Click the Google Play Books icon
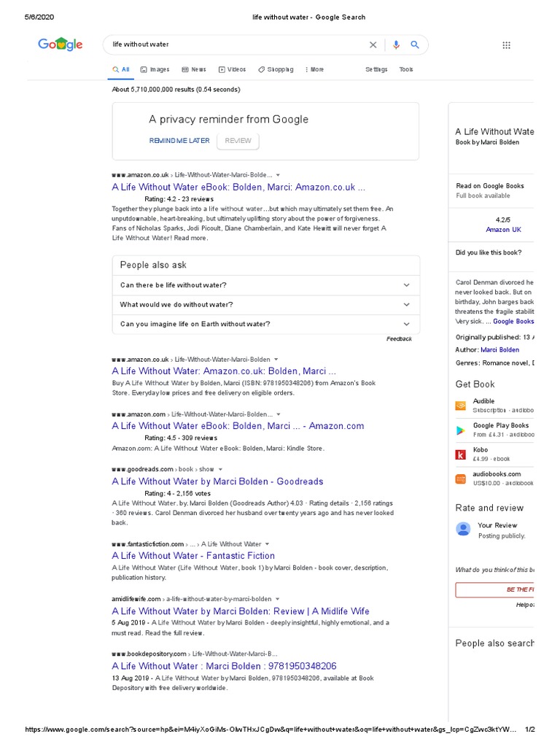This screenshot has width=560, height=747. tap(461, 430)
